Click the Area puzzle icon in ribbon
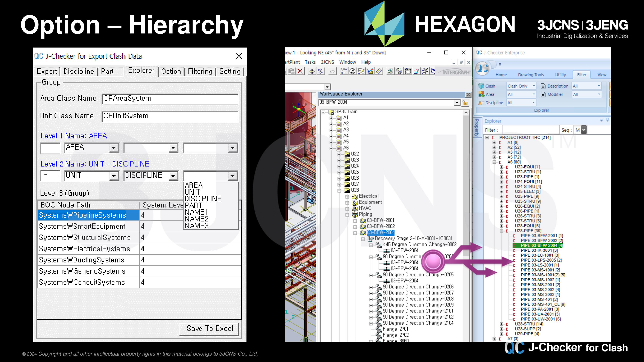Image resolution: width=644 pixels, height=362 pixels. [x=481, y=94]
